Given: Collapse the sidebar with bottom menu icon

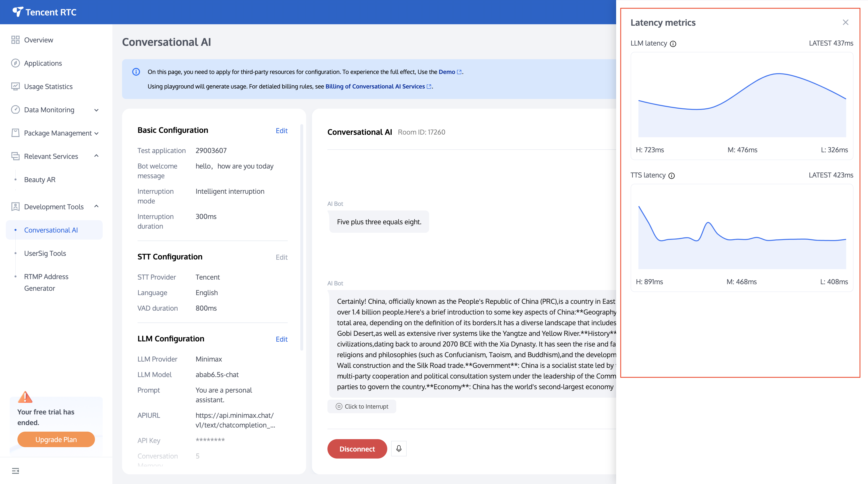Looking at the screenshot, I should 15,471.
